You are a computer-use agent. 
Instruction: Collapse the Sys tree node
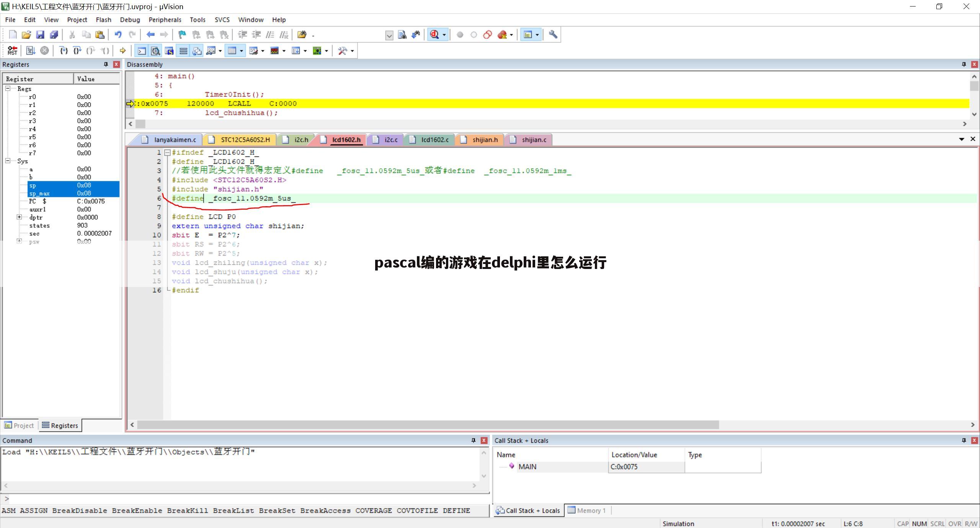tap(8, 161)
